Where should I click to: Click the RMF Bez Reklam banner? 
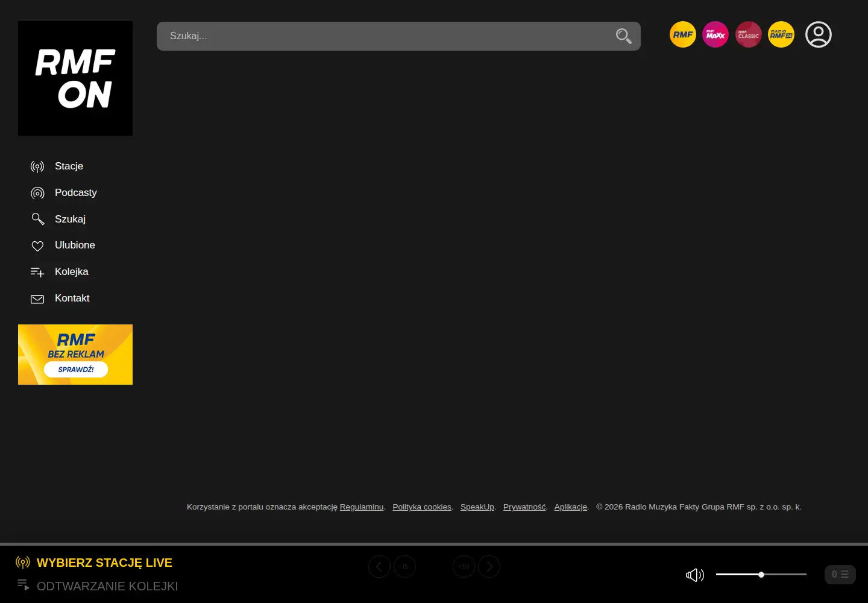coord(75,355)
